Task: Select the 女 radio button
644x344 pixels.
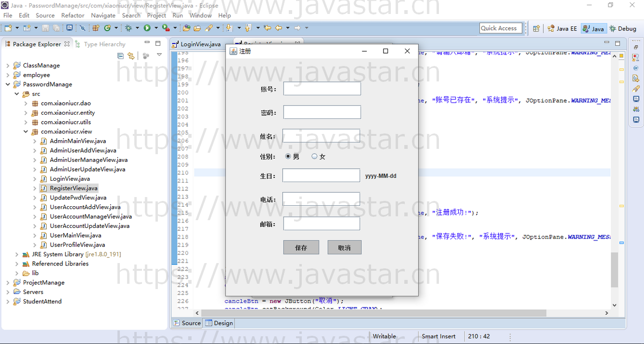Action: click(x=314, y=156)
